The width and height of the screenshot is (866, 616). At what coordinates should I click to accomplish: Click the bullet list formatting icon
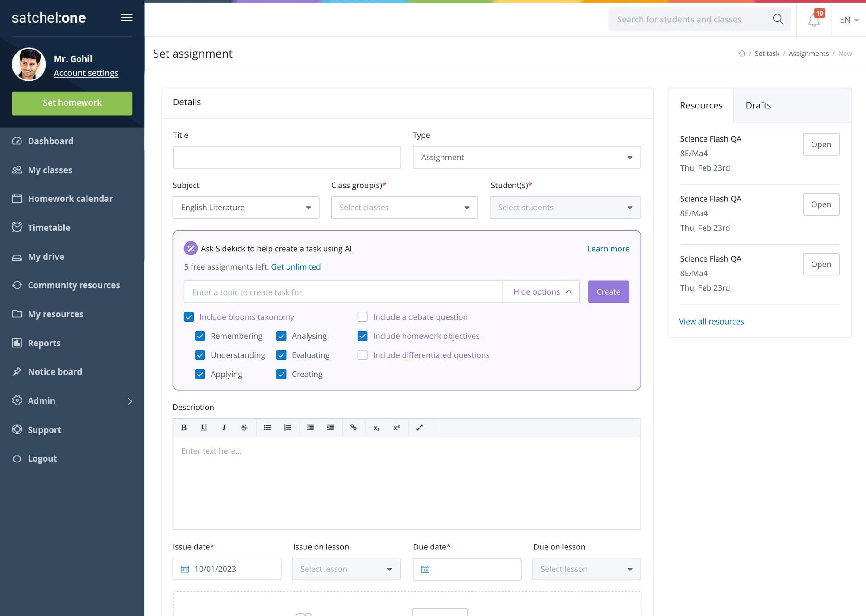click(266, 427)
